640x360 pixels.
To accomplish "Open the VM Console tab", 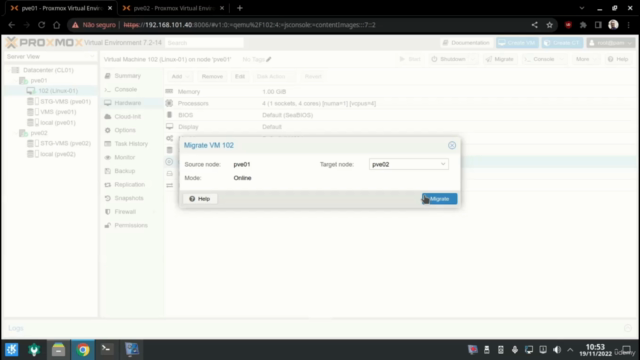I will (126, 89).
